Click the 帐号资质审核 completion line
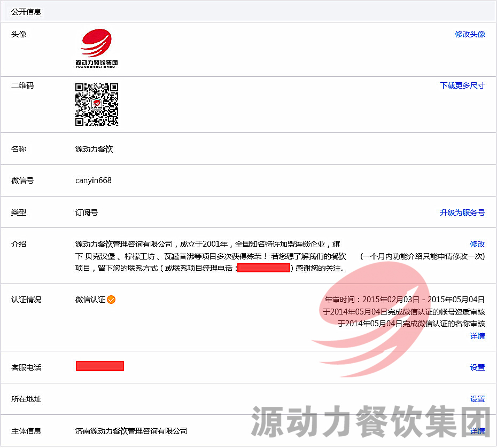The width and height of the screenshot is (497, 448). point(404,312)
